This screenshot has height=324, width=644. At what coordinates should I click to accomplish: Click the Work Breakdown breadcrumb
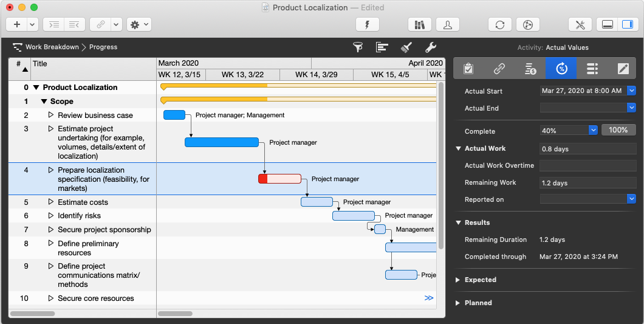point(52,47)
